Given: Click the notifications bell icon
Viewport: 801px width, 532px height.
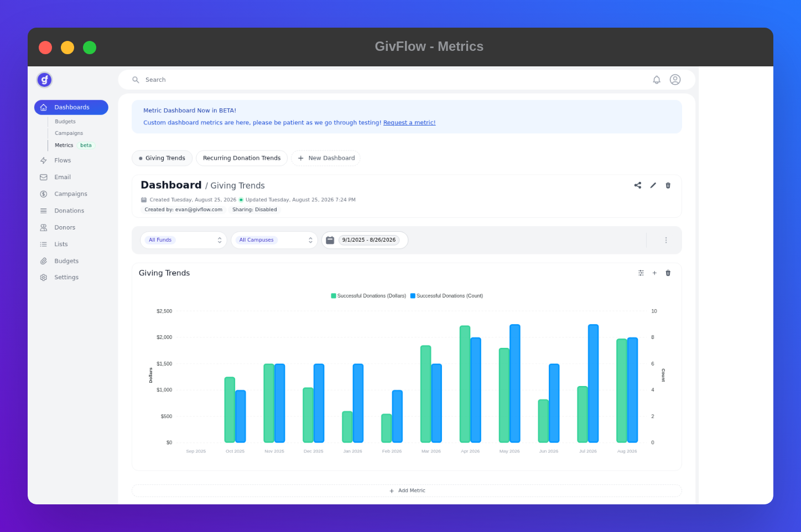Looking at the screenshot, I should coord(657,80).
